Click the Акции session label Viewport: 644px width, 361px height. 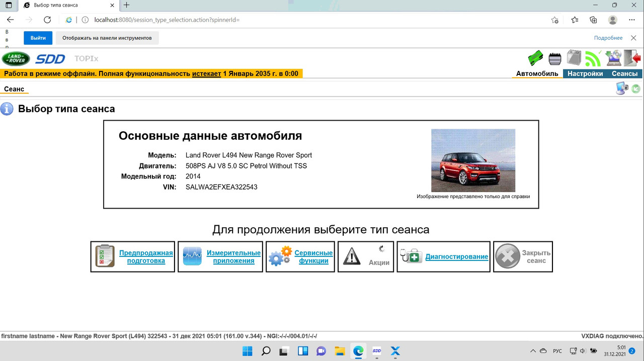tap(379, 262)
